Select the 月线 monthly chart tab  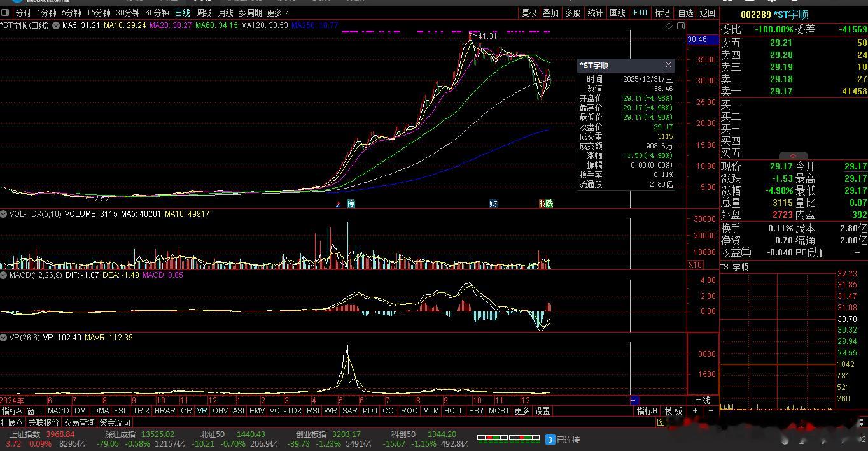[226, 13]
